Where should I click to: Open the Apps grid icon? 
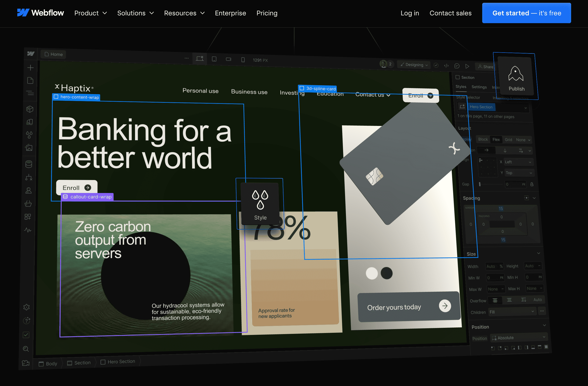tap(28, 217)
